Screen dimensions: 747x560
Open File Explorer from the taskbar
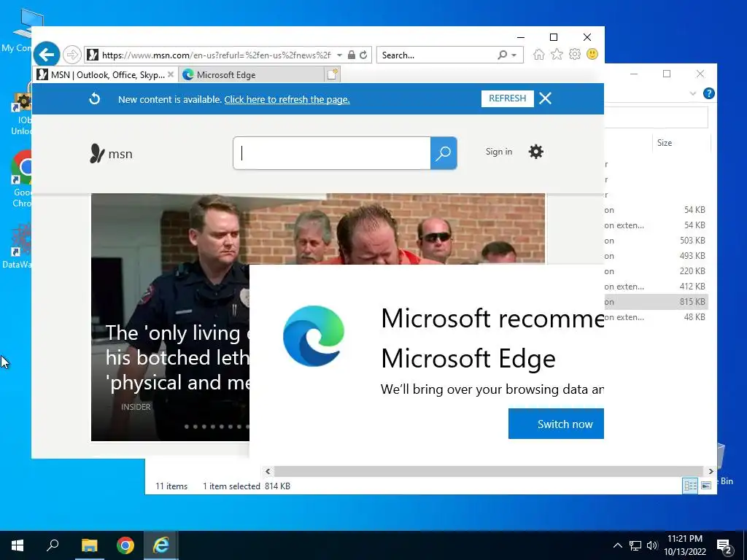click(x=89, y=545)
